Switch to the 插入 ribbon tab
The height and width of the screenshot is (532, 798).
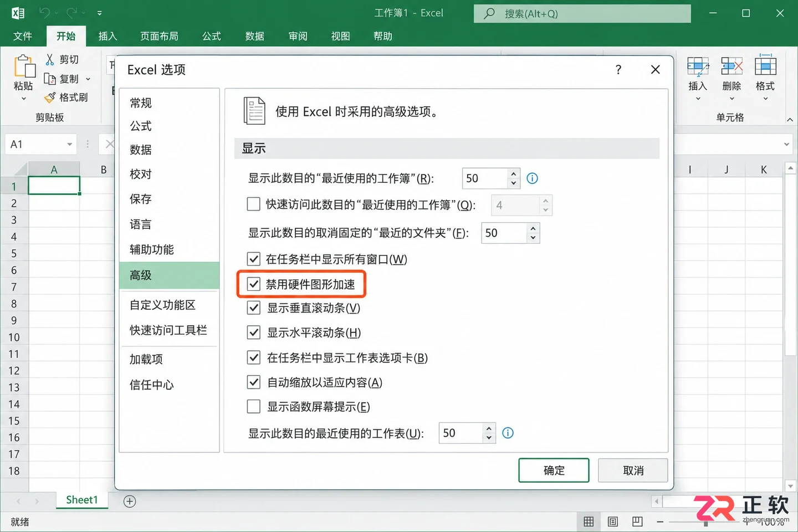pos(108,36)
